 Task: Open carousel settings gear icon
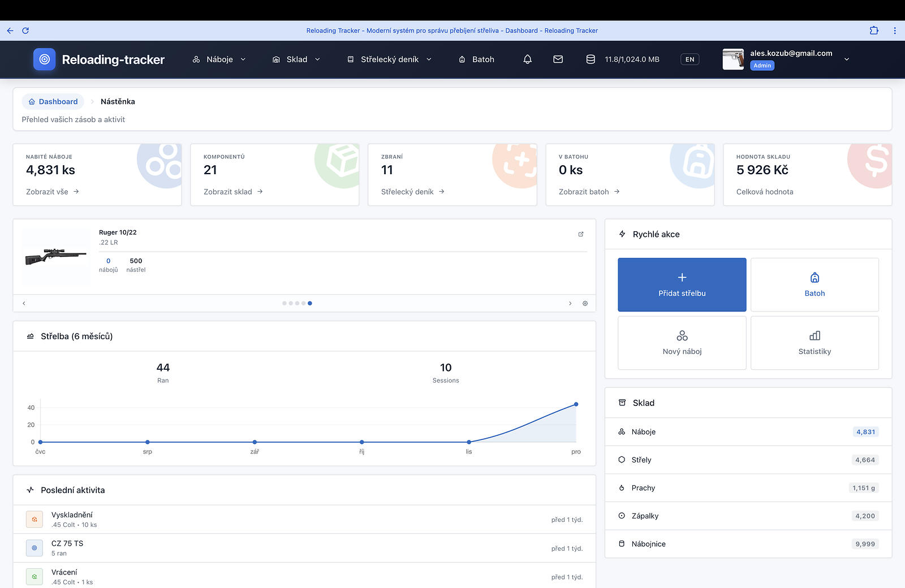click(585, 304)
